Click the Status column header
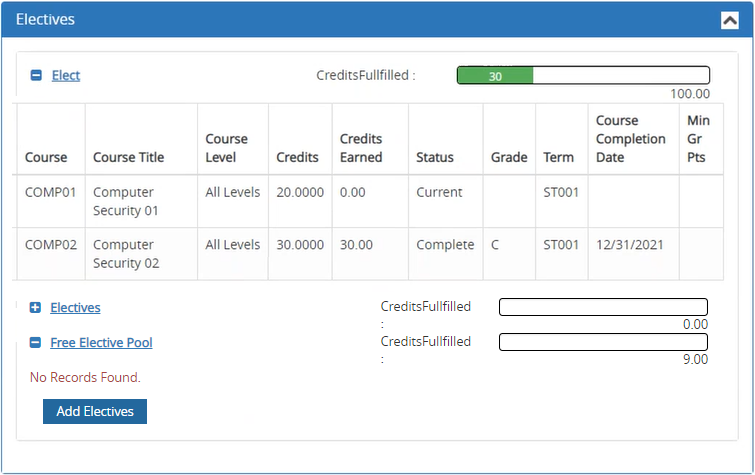 (435, 157)
